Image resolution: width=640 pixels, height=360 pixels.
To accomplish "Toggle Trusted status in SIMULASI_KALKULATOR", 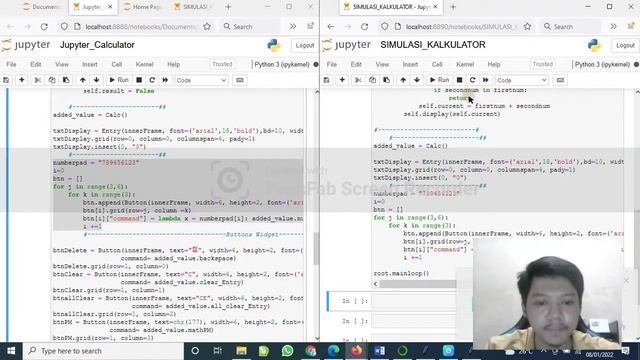I will 542,64.
